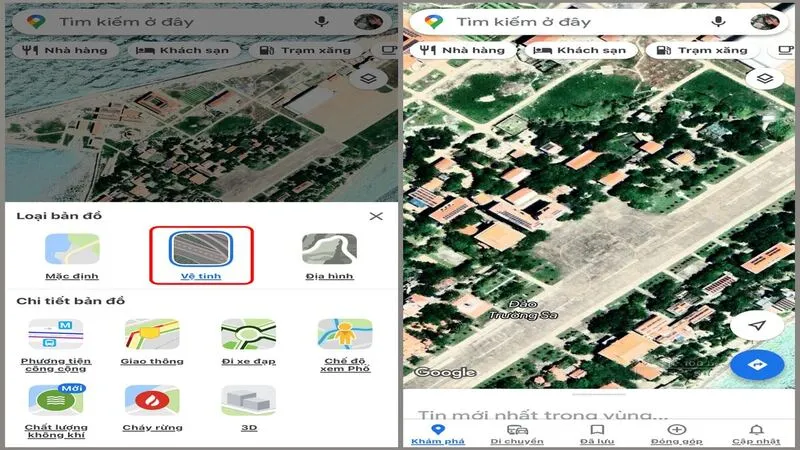This screenshot has width=800, height=450.
Task: Tap the Đảo Trường Sa map label
Action: 523,310
